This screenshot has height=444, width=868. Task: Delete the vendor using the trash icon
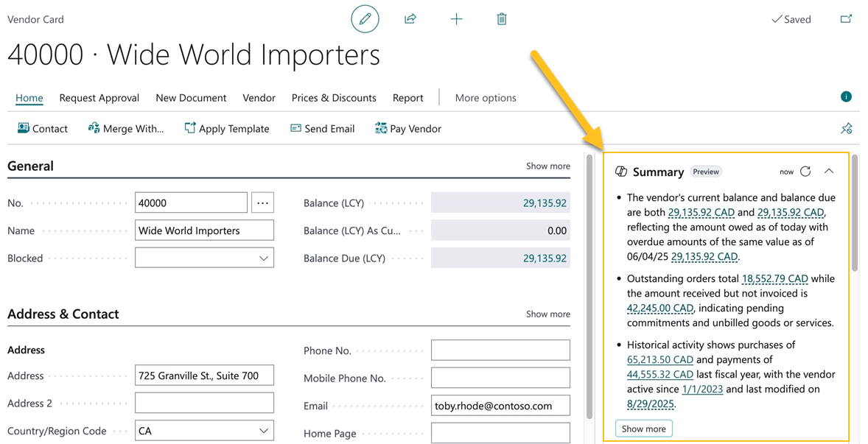(501, 19)
